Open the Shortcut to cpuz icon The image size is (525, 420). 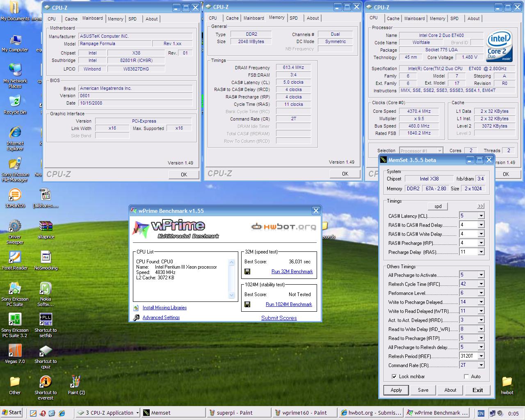46,356
